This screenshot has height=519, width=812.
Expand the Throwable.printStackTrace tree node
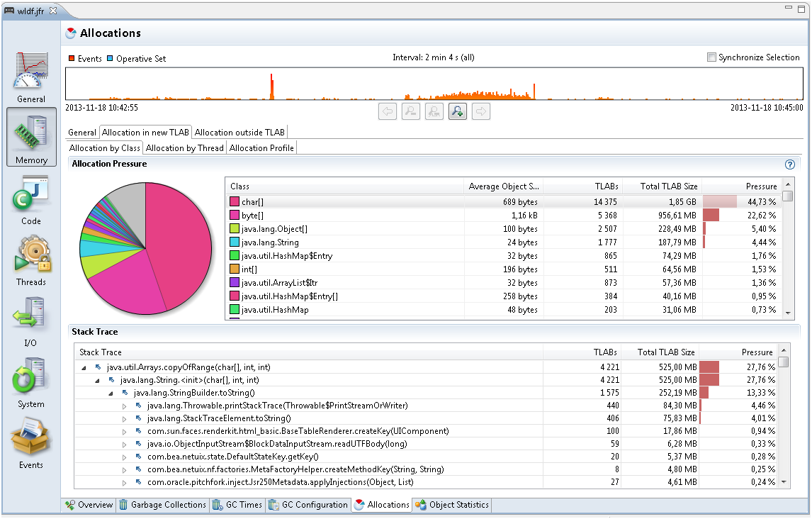125,406
